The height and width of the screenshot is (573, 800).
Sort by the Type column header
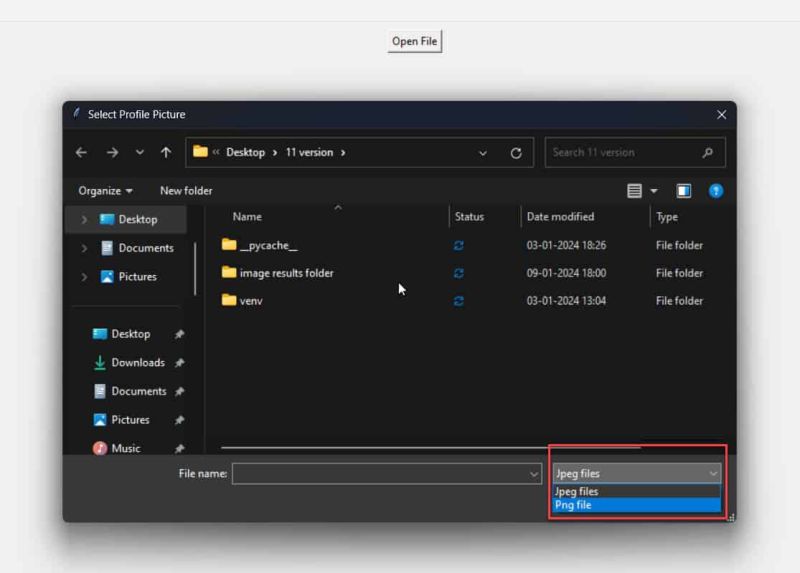[x=667, y=217]
